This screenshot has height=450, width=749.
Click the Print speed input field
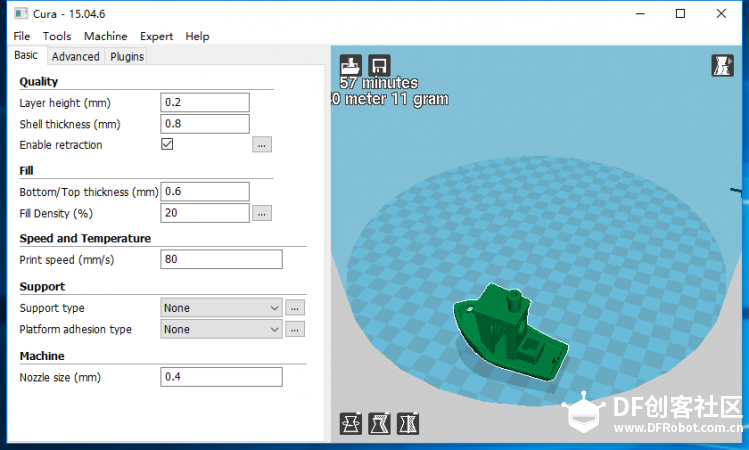(x=221, y=259)
